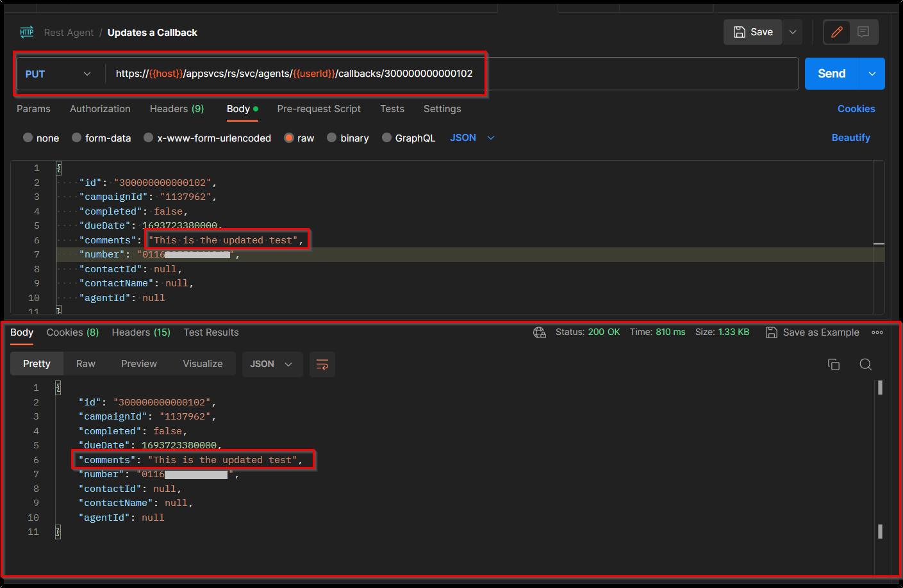Image resolution: width=903 pixels, height=588 pixels.
Task: Open the Params tab
Action: (x=33, y=109)
